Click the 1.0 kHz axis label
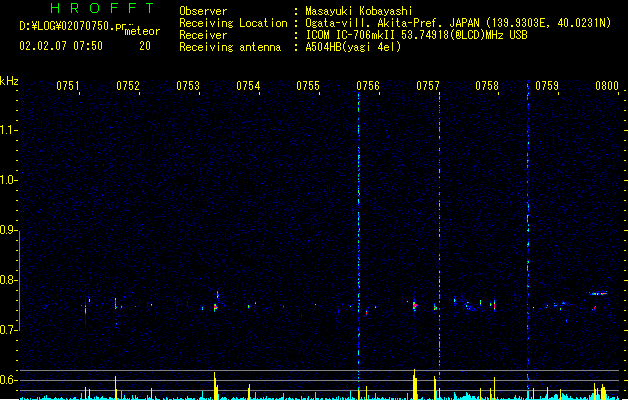The height and width of the screenshot is (400, 629). click(8, 180)
